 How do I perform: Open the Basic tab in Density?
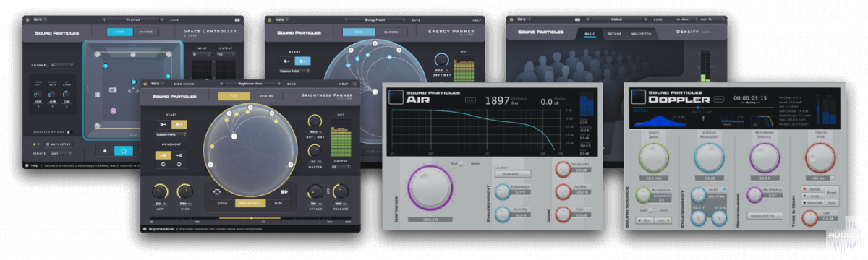point(590,34)
